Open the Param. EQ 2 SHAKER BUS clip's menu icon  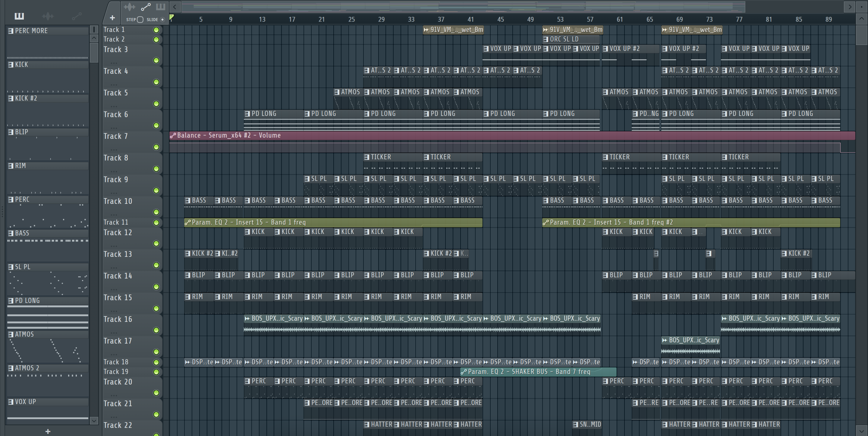[x=464, y=372]
